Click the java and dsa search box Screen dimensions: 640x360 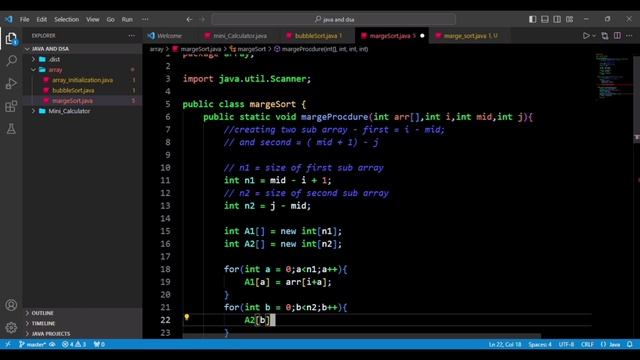[x=334, y=19]
